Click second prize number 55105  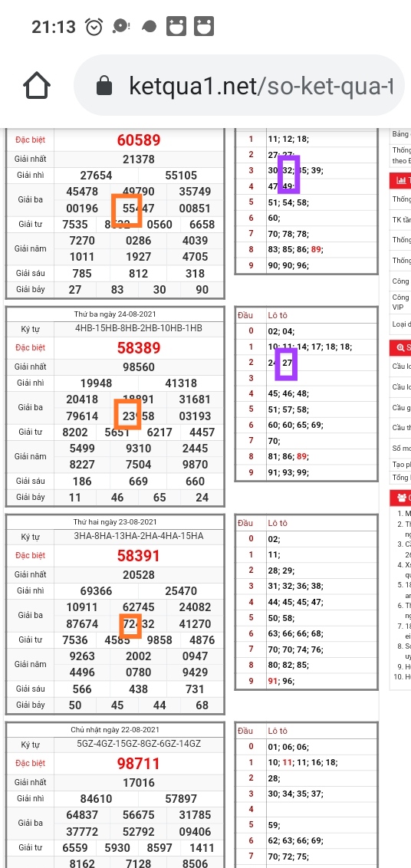pos(181,176)
